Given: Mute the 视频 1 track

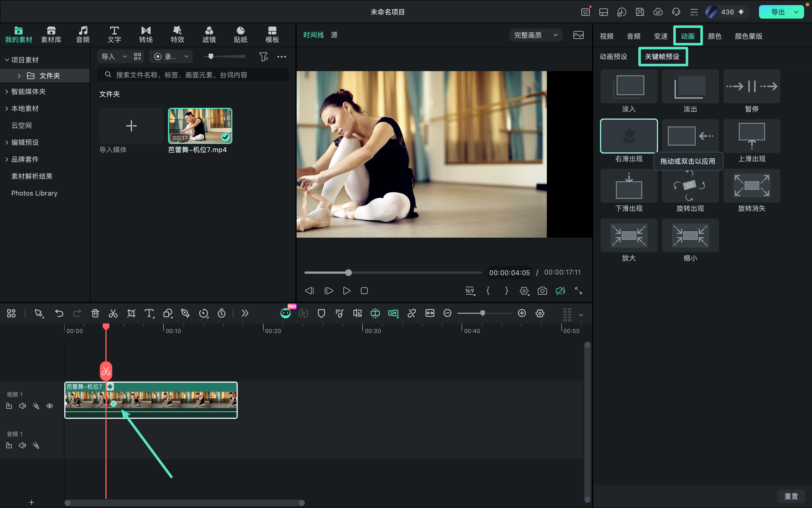Looking at the screenshot, I should pyautogui.click(x=23, y=406).
